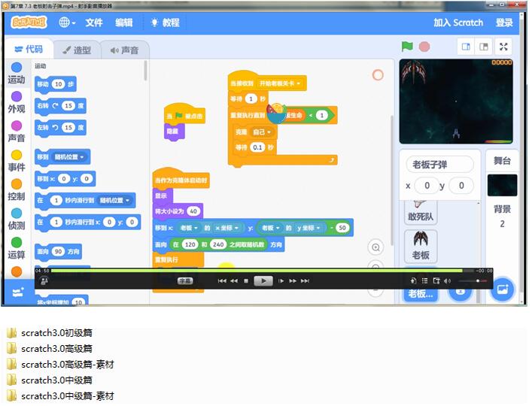Open the language globe menu
532x406 pixels.
(66, 23)
